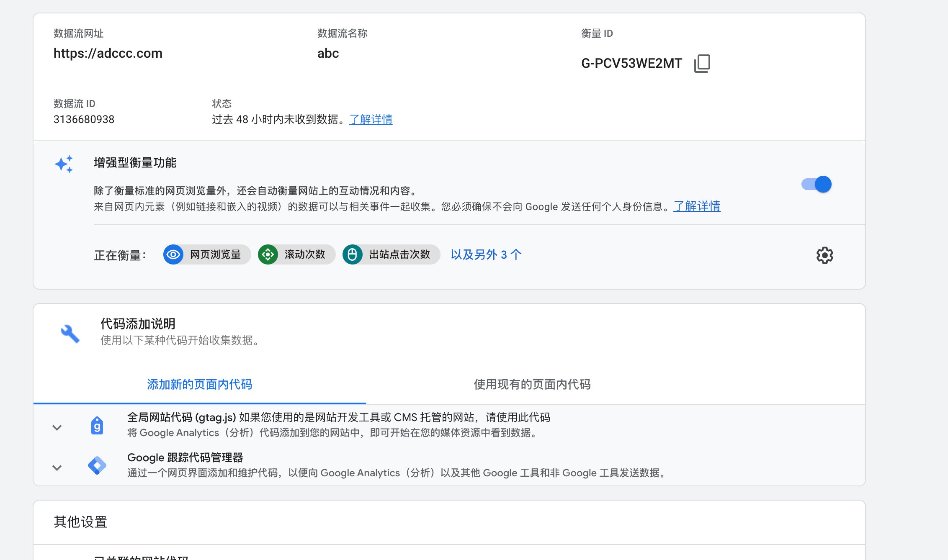Click the wrench icon beside 代码添加说明
This screenshot has width=948, height=560.
point(70,334)
